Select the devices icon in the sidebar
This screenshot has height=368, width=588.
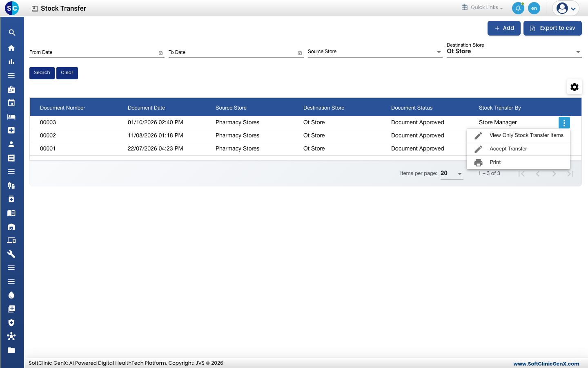pyautogui.click(x=11, y=240)
